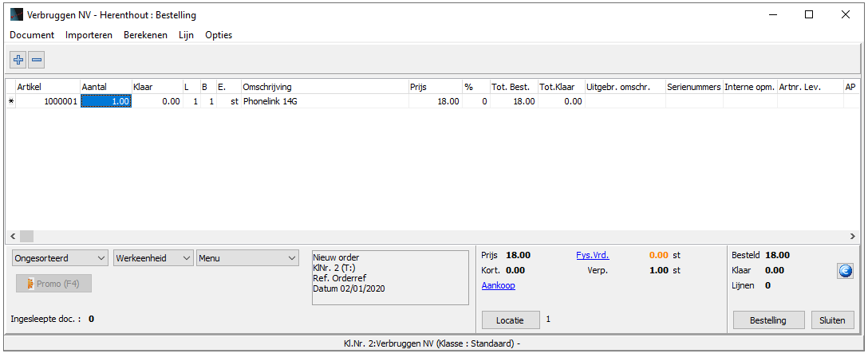Expand the Ongesorteerd sorting dropdown

(x=61, y=258)
